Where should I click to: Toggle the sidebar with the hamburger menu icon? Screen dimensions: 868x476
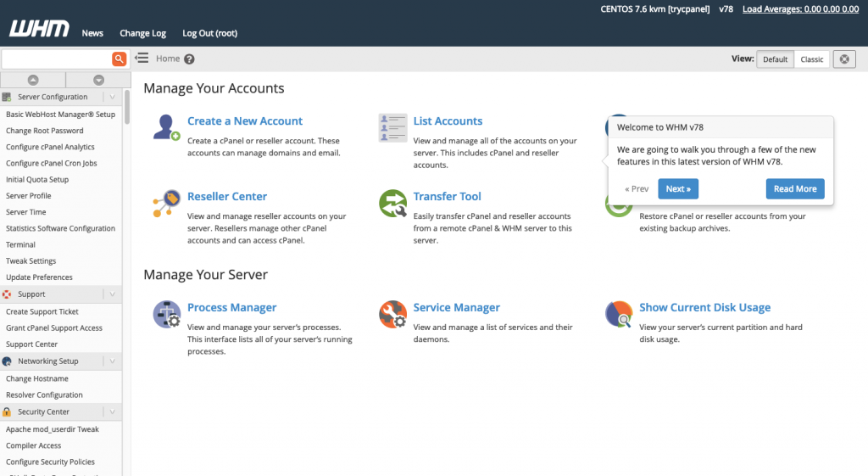pos(142,58)
